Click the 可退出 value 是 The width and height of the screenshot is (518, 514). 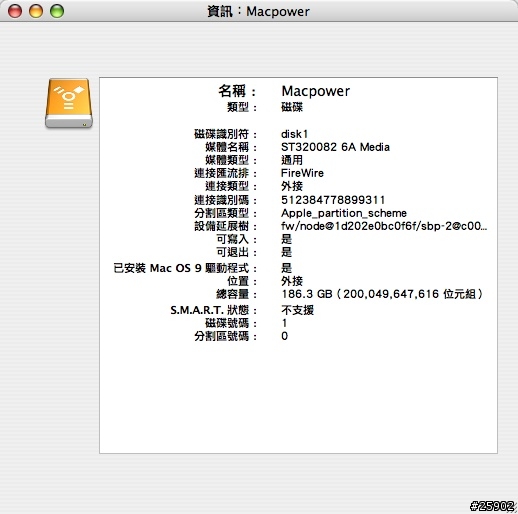click(x=287, y=252)
